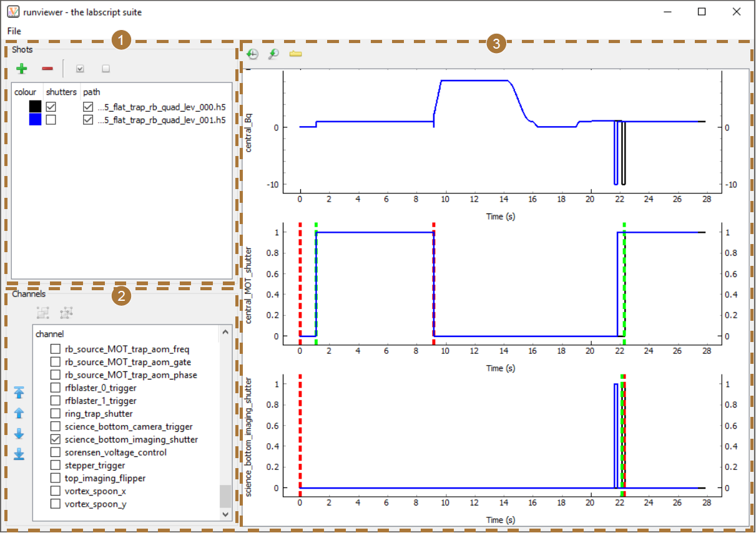Viewport: 756px width, 533px height.
Task: Click the 'colour' column header
Action: tap(25, 92)
